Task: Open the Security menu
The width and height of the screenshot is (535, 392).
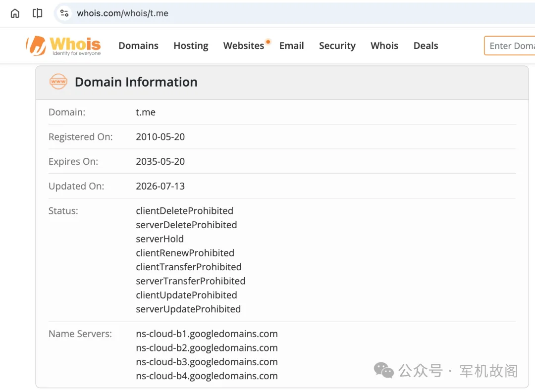Action: [x=337, y=46]
